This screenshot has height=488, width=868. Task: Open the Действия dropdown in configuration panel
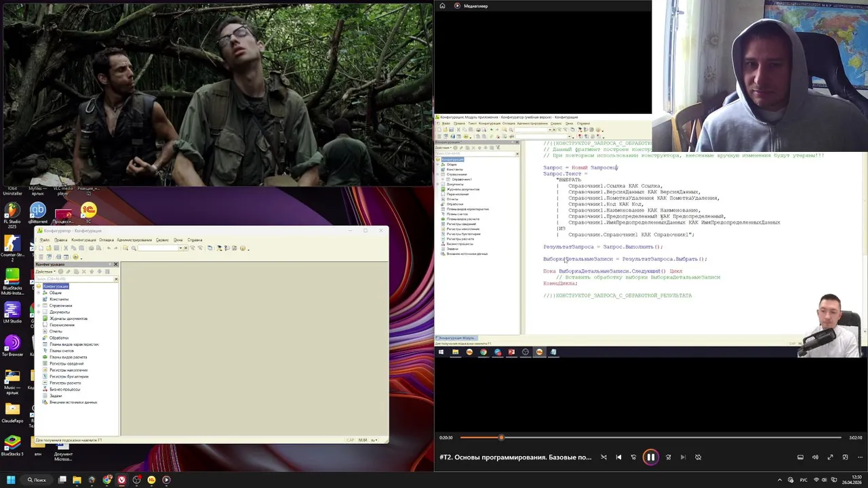(x=45, y=272)
